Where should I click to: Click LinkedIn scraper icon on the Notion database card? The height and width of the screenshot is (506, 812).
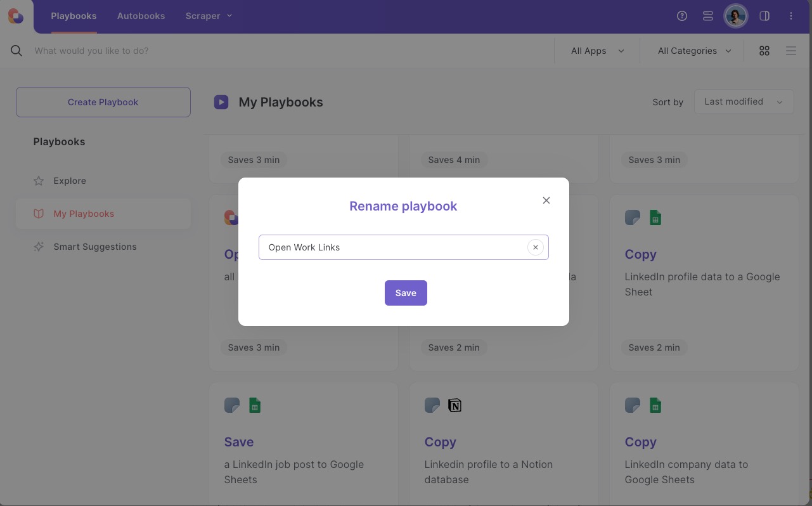pyautogui.click(x=432, y=406)
